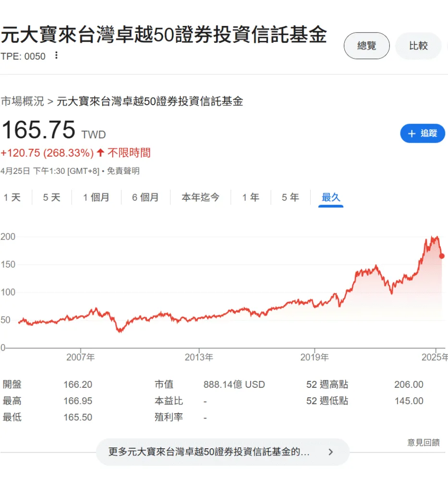Click the 本益比 label

(x=169, y=401)
